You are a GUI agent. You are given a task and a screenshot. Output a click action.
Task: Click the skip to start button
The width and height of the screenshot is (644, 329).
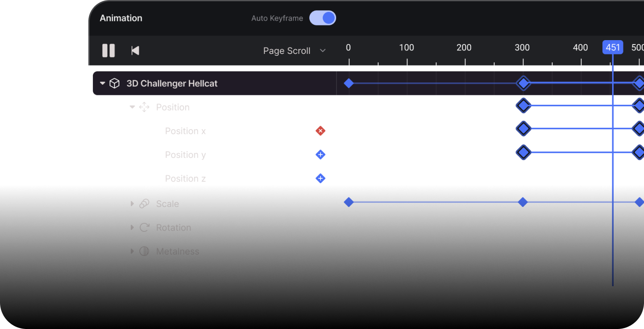click(135, 50)
